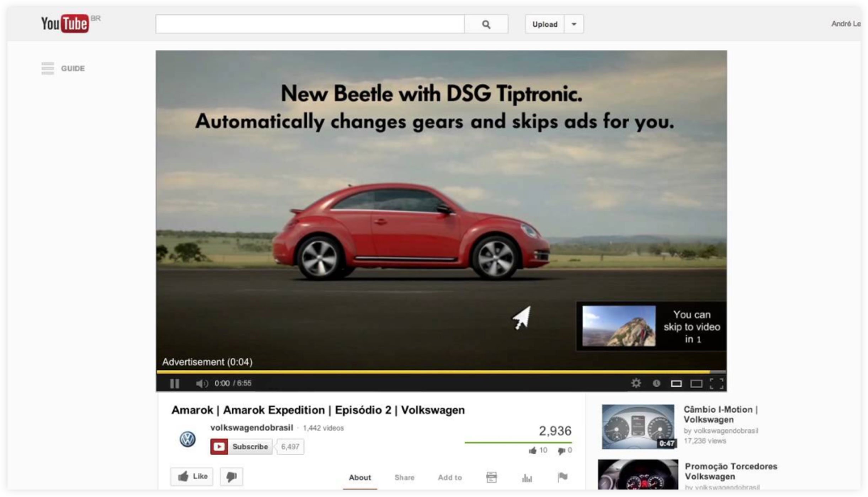Click the 1,442 videos link

[x=323, y=428]
